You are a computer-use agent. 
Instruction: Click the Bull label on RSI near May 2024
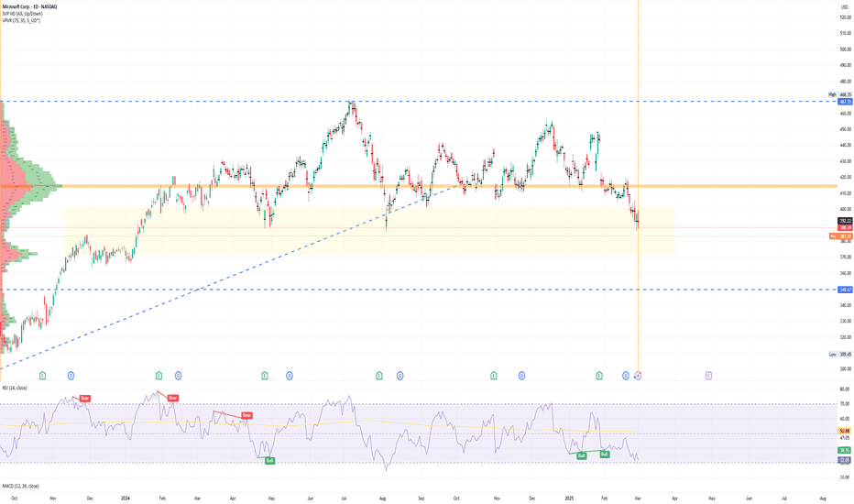pos(269,461)
